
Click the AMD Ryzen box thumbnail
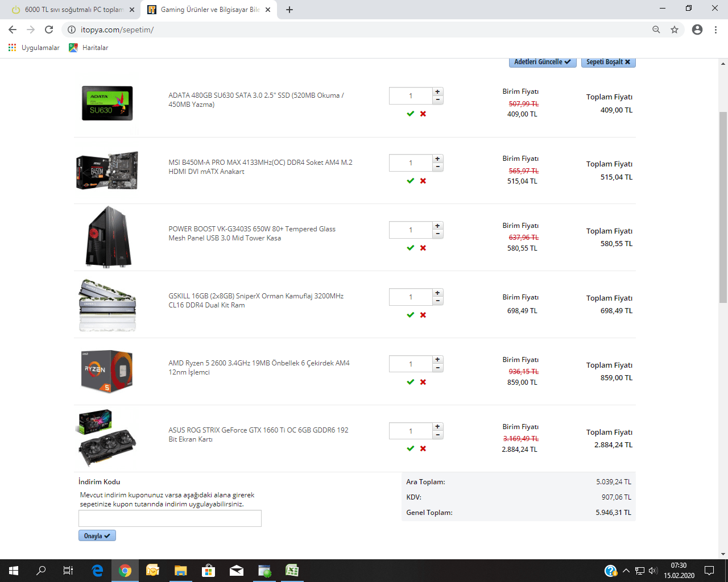click(107, 371)
